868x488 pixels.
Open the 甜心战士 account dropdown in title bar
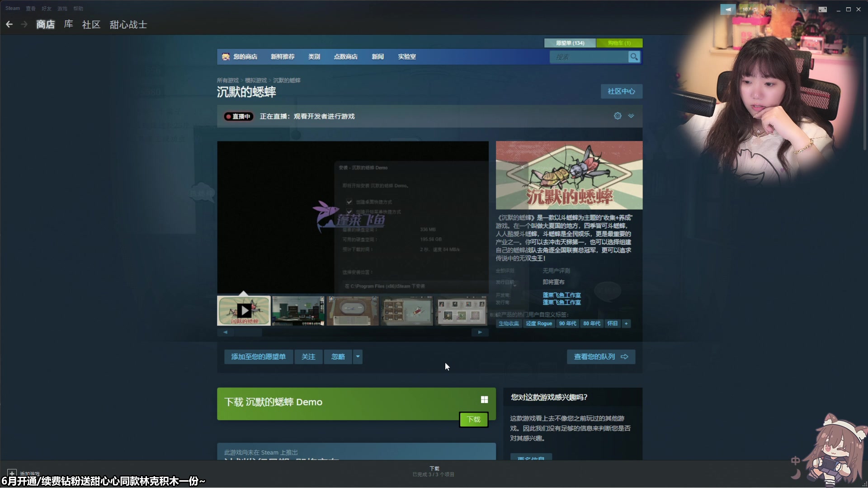[793, 9]
